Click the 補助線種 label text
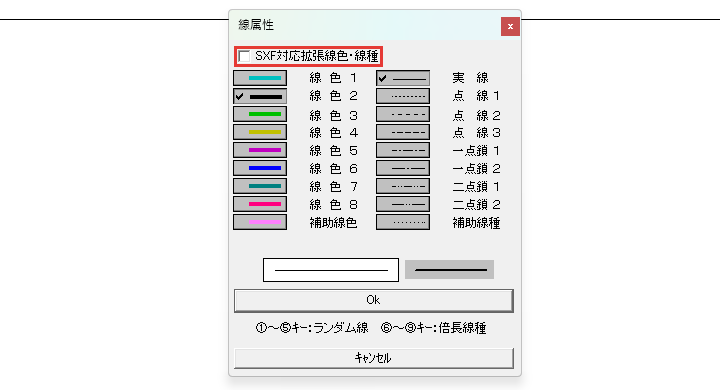This screenshot has height=390, width=720. click(x=476, y=223)
